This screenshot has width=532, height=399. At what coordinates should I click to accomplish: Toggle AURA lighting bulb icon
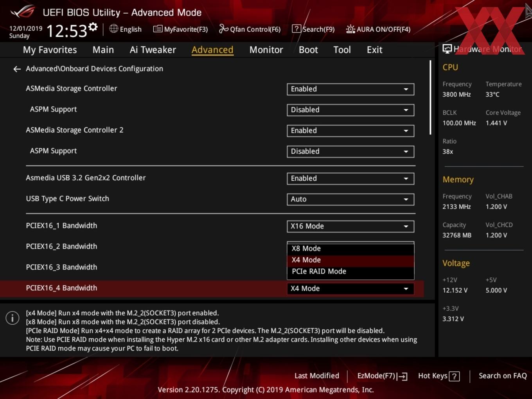(350, 29)
